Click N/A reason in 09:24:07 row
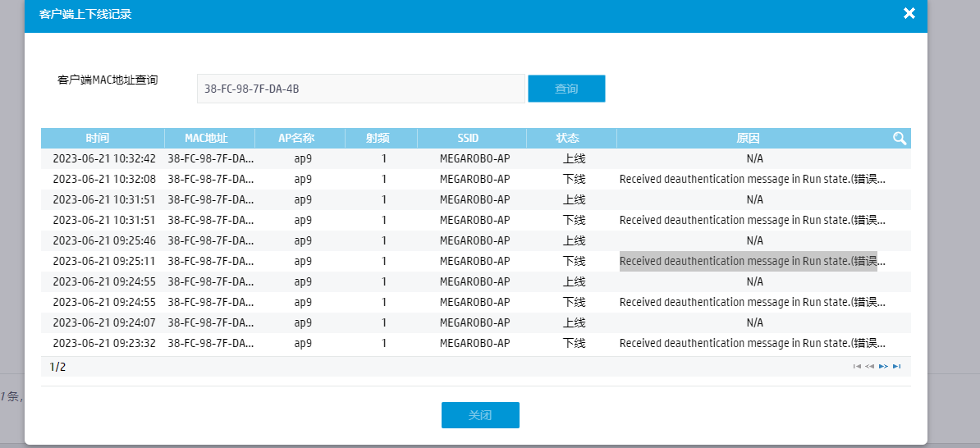 point(755,323)
